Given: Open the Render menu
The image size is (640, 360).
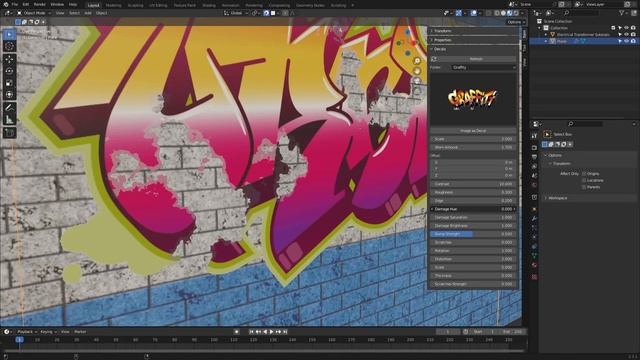Looking at the screenshot, I should (x=40, y=4).
